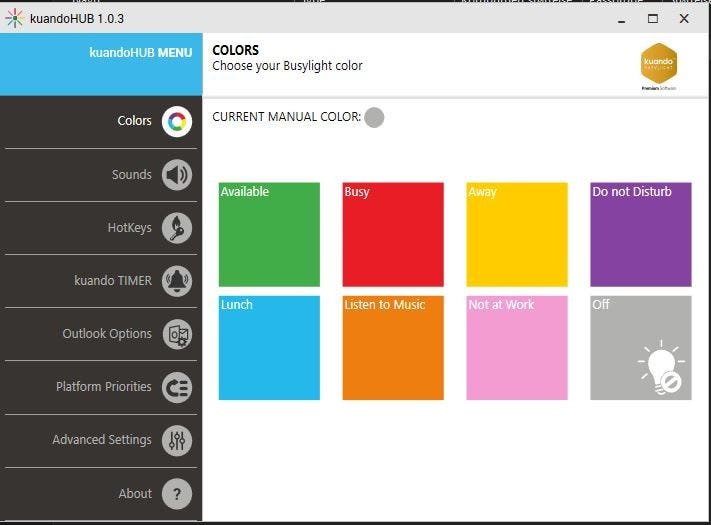Image resolution: width=711 pixels, height=525 pixels.
Task: Open the About menu label
Action: pyautogui.click(x=135, y=493)
